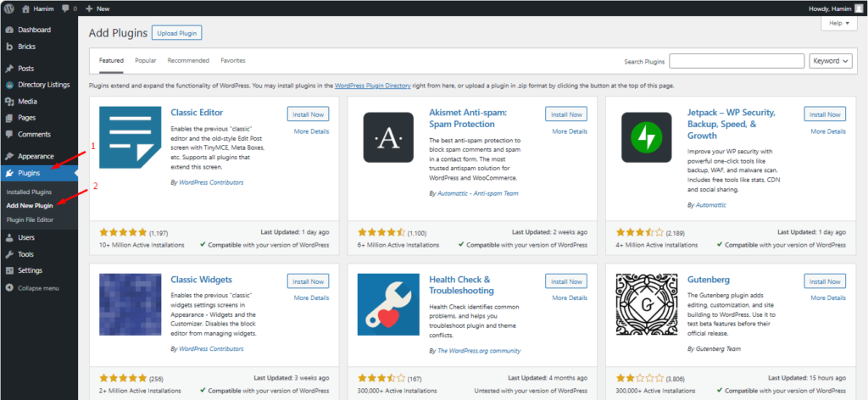Open the Jetpack plugin thumbnail
Image resolution: width=868 pixels, height=400 pixels.
(647, 137)
